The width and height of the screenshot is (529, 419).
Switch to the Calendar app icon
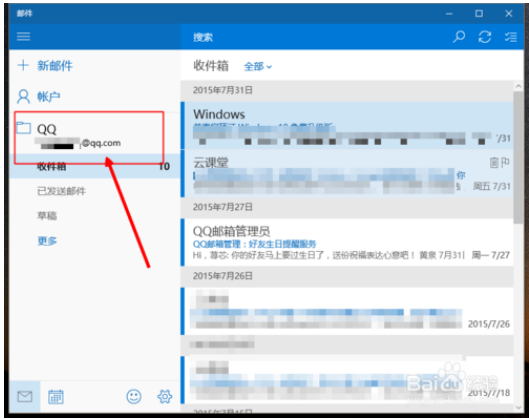[56, 397]
